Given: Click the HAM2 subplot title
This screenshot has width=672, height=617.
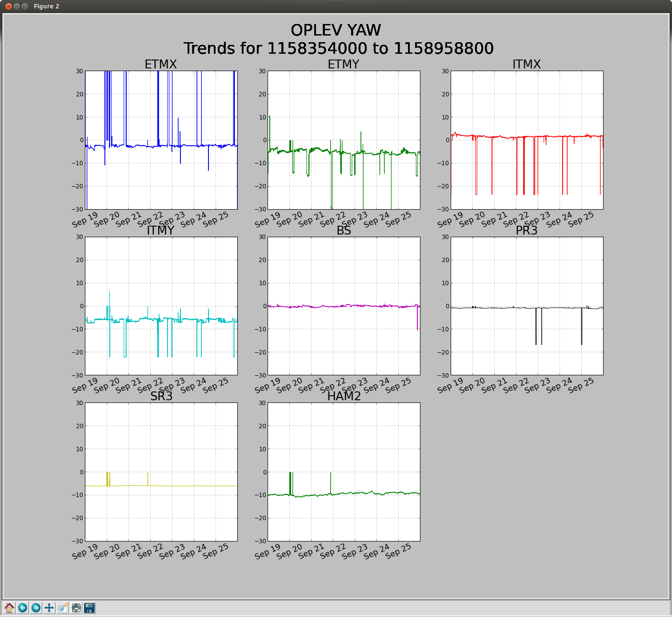Looking at the screenshot, I should coord(344,396).
